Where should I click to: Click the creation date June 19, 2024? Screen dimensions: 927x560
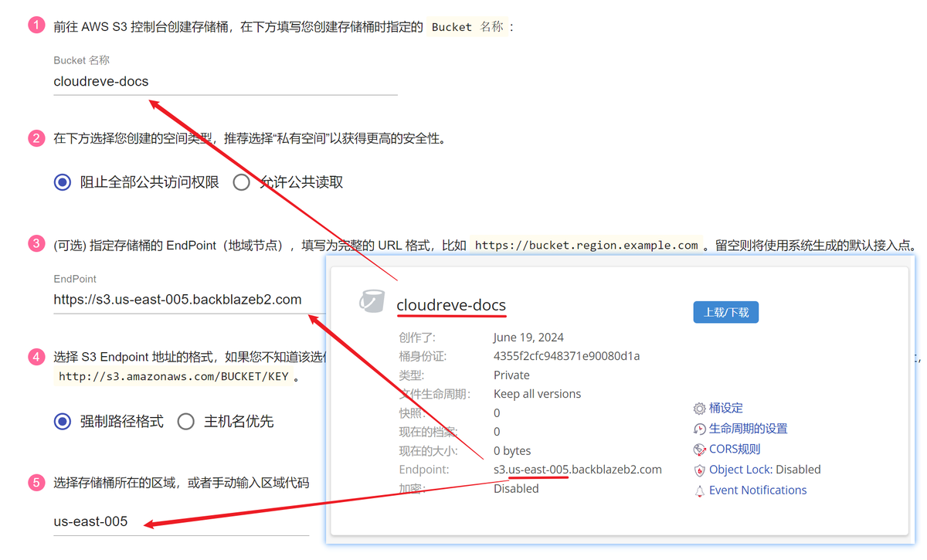[528, 338]
